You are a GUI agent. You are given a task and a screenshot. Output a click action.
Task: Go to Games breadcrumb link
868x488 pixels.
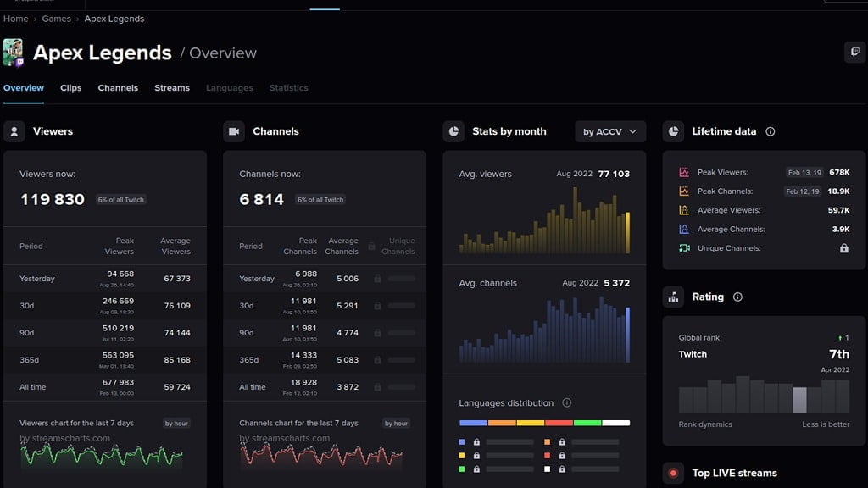(57, 19)
